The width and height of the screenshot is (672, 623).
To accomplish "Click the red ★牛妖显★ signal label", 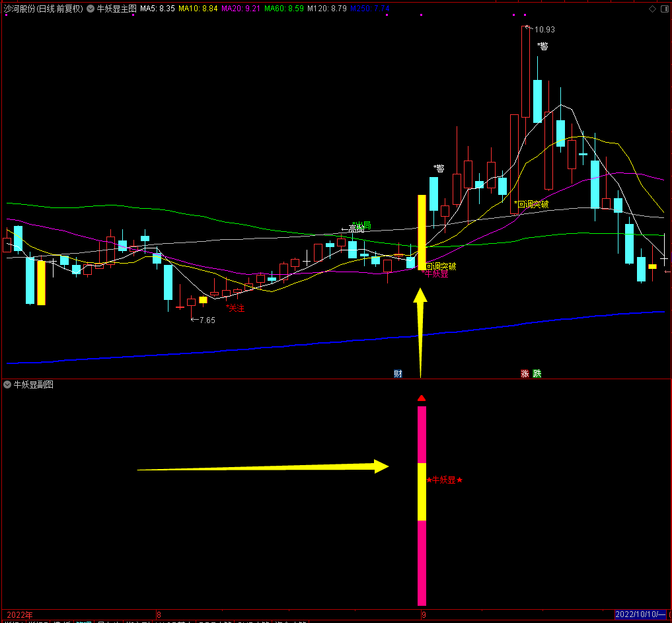I will point(445,480).
